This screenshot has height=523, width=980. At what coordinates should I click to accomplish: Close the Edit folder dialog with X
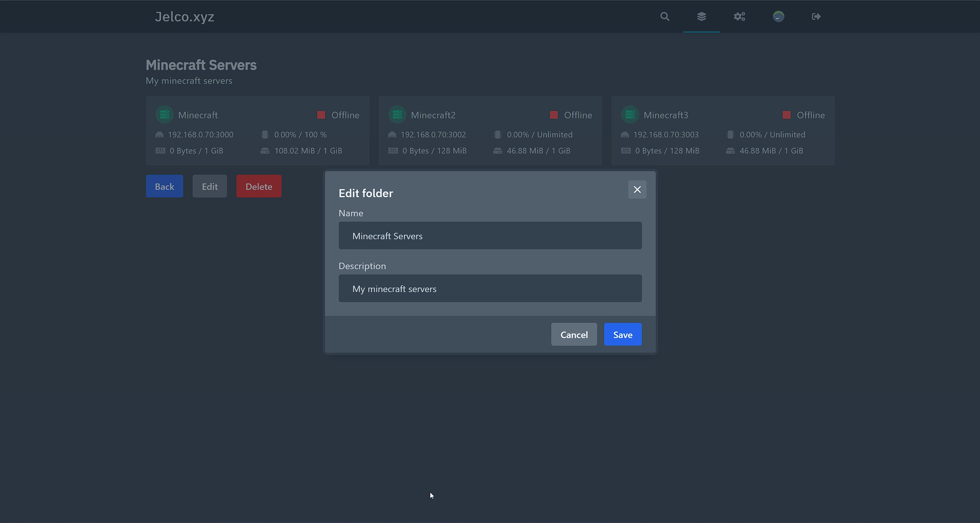click(x=637, y=190)
